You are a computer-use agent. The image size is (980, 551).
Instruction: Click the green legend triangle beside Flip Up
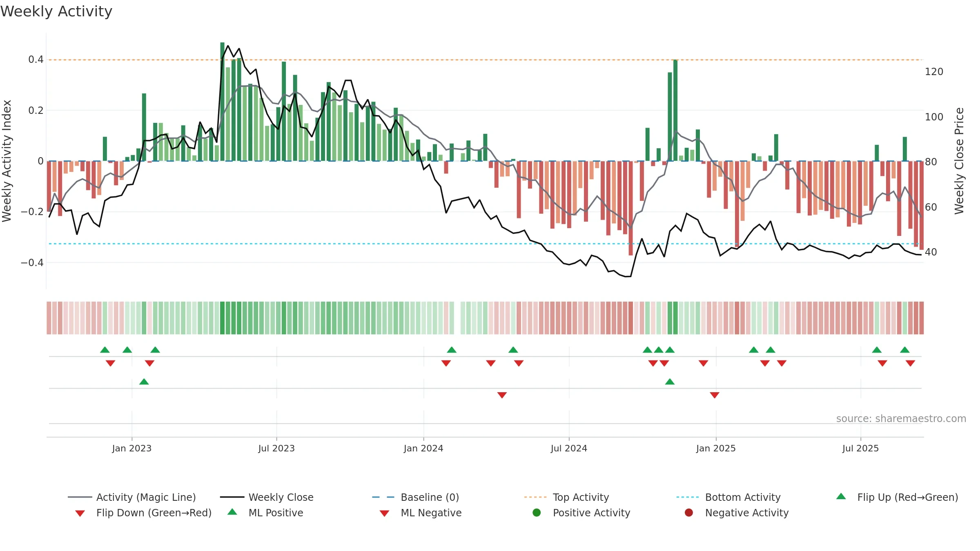(x=841, y=496)
